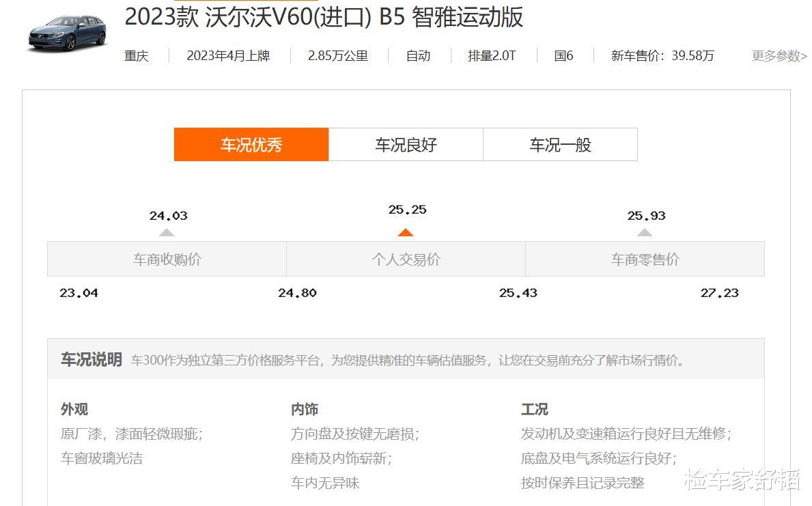The height and width of the screenshot is (506, 812).
Task: Click the line 车内无异味
Action: pos(325,483)
